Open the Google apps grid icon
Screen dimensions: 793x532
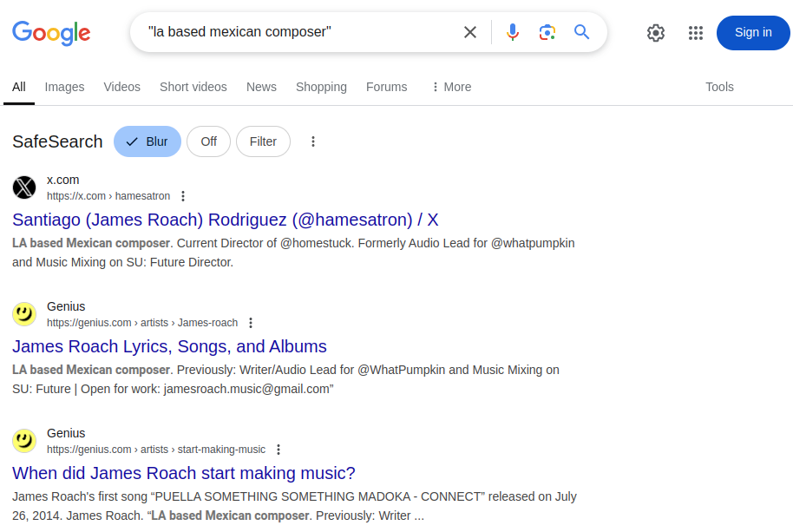click(x=695, y=33)
